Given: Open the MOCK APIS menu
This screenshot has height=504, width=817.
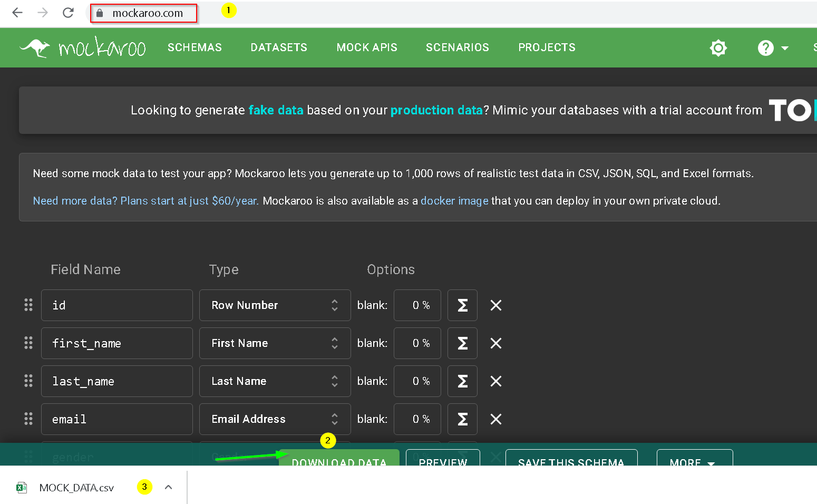Looking at the screenshot, I should (x=367, y=47).
